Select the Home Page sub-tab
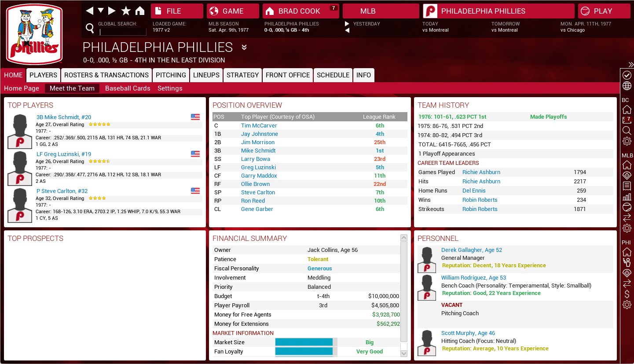 coord(22,88)
